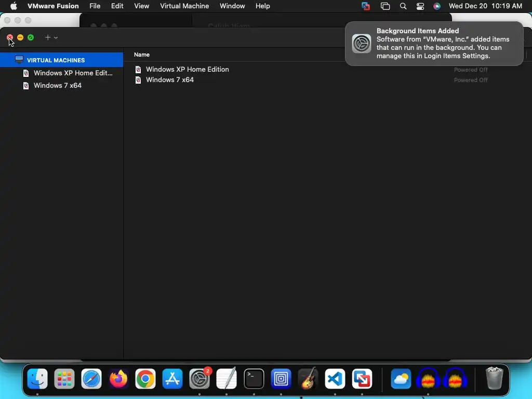Open the Virtual Machine menu
Screen dimensions: 532x399
(x=184, y=6)
